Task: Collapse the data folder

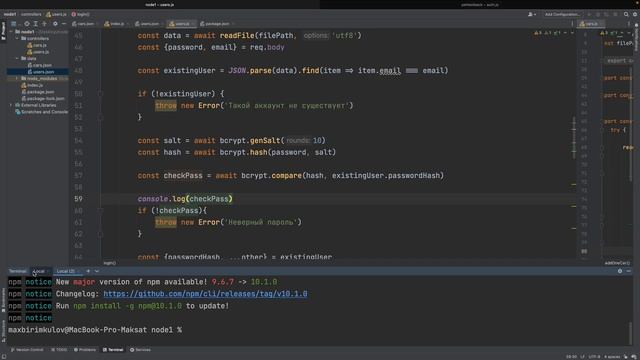Action: click(17, 58)
